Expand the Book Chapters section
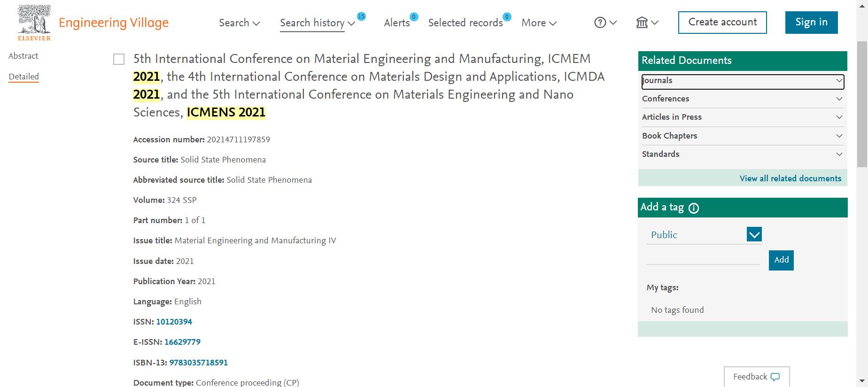Screen dimensions: 868x387 pos(742,136)
